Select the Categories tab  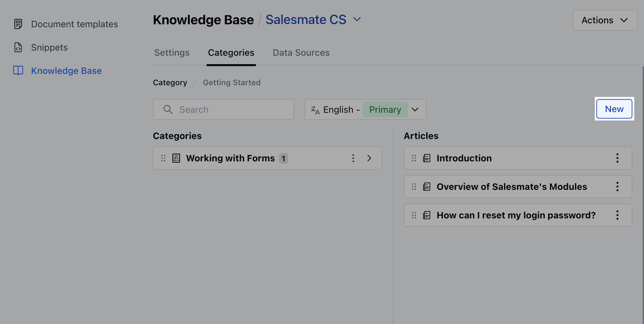pos(231,52)
